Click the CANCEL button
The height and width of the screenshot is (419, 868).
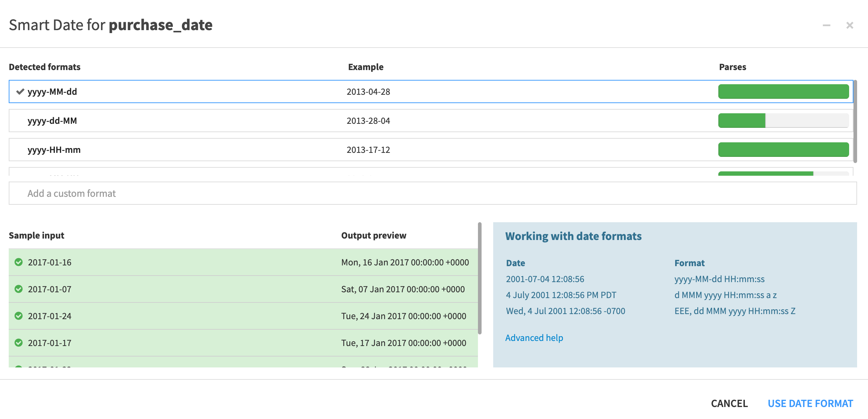[x=729, y=403]
